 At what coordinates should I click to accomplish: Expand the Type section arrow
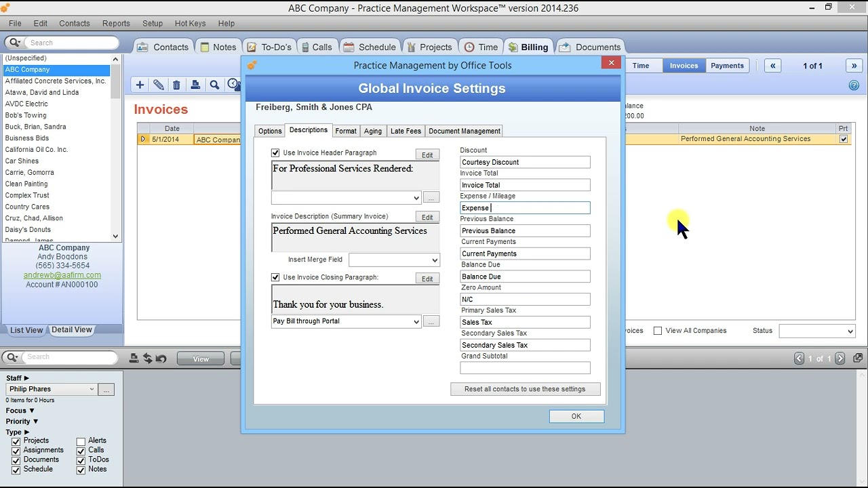(x=26, y=432)
